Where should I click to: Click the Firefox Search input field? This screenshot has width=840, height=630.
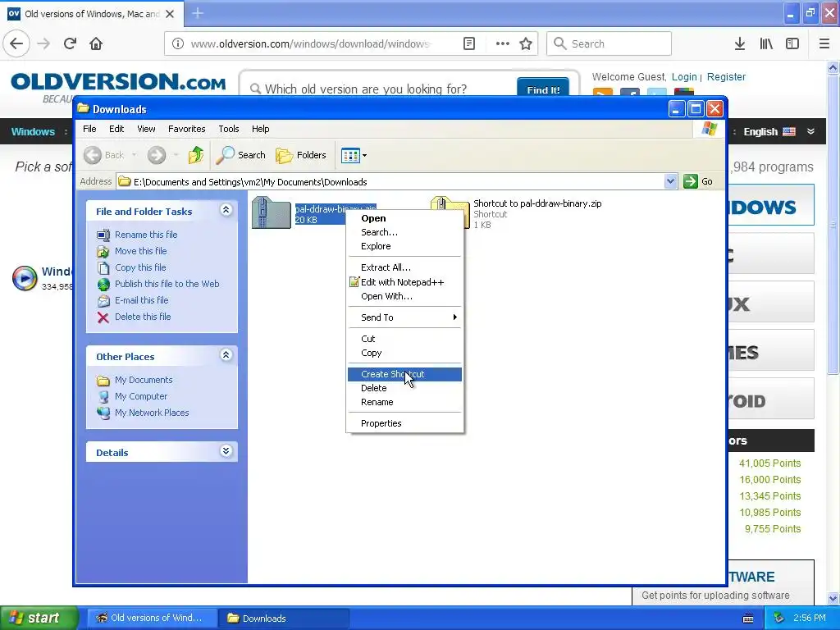pyautogui.click(x=609, y=43)
